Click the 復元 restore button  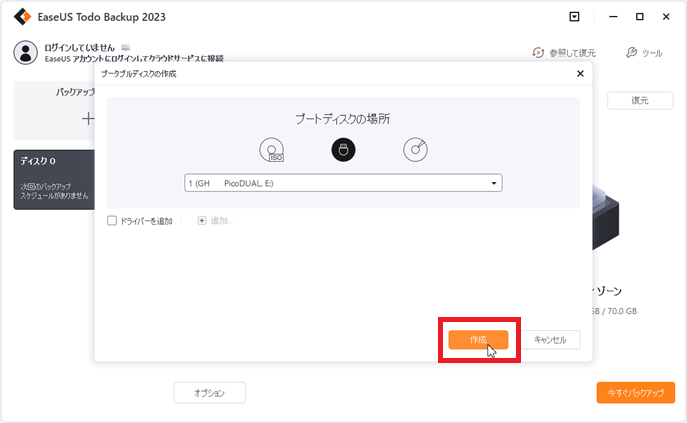[x=639, y=101]
